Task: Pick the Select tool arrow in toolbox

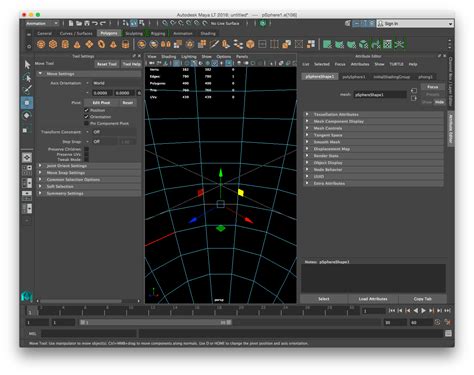Action: [x=27, y=64]
